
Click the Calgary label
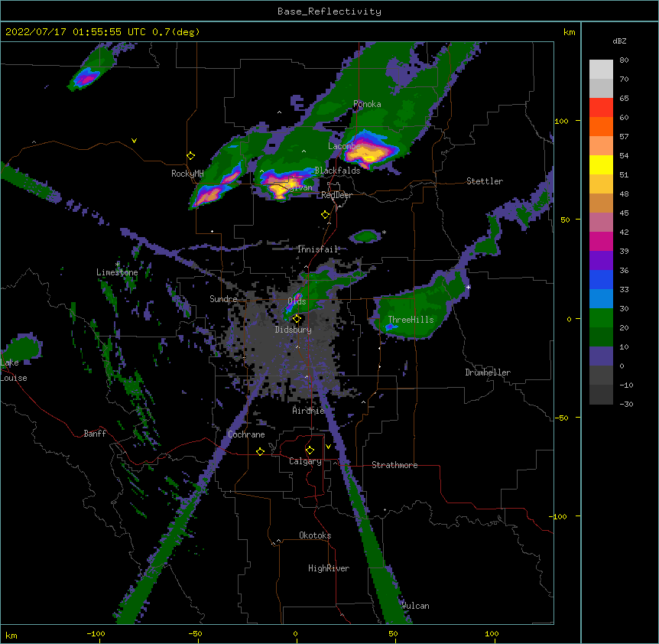306,461
